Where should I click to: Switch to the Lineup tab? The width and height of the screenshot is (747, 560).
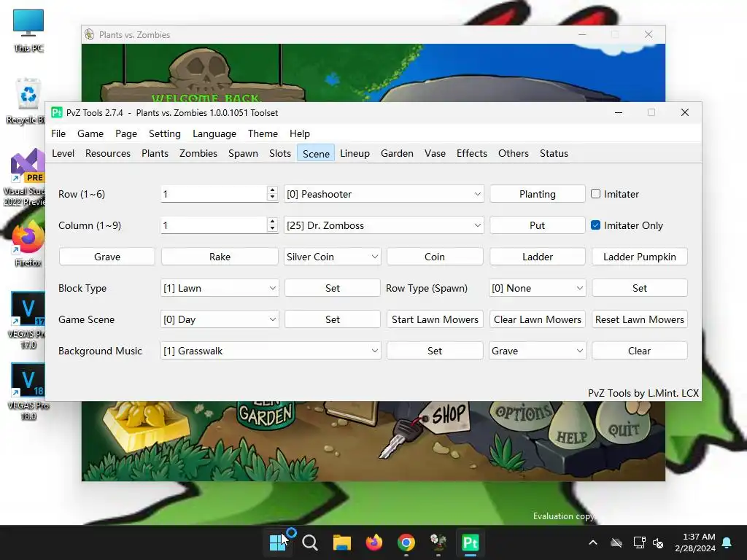coord(355,153)
